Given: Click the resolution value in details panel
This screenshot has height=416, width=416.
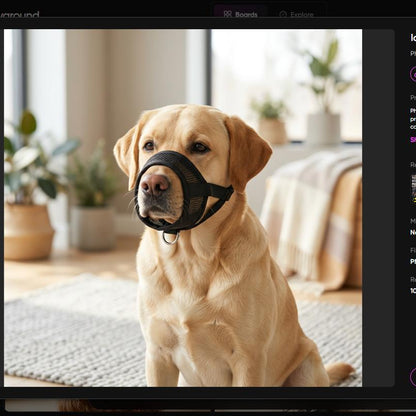Looking at the screenshot, I should click(x=413, y=291).
